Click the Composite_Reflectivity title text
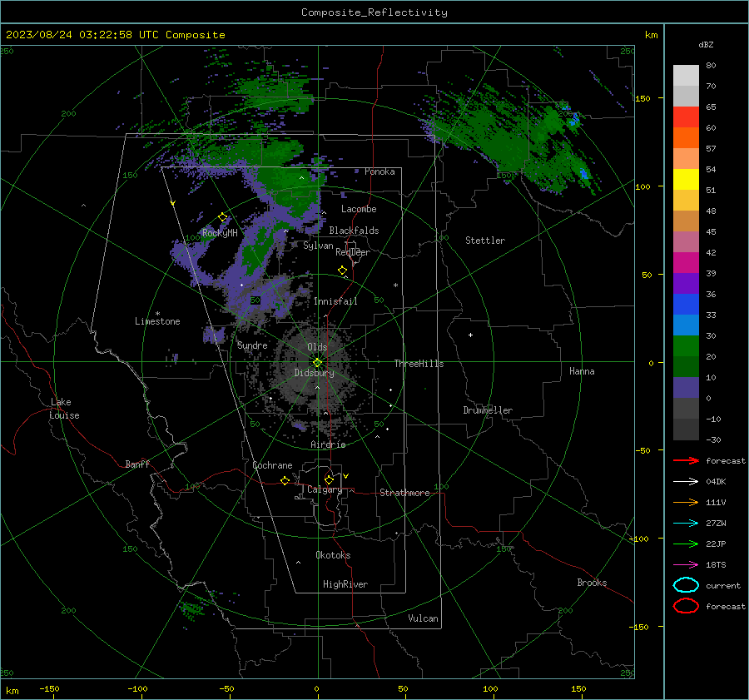Screen dimensions: 749x700 [374, 12]
